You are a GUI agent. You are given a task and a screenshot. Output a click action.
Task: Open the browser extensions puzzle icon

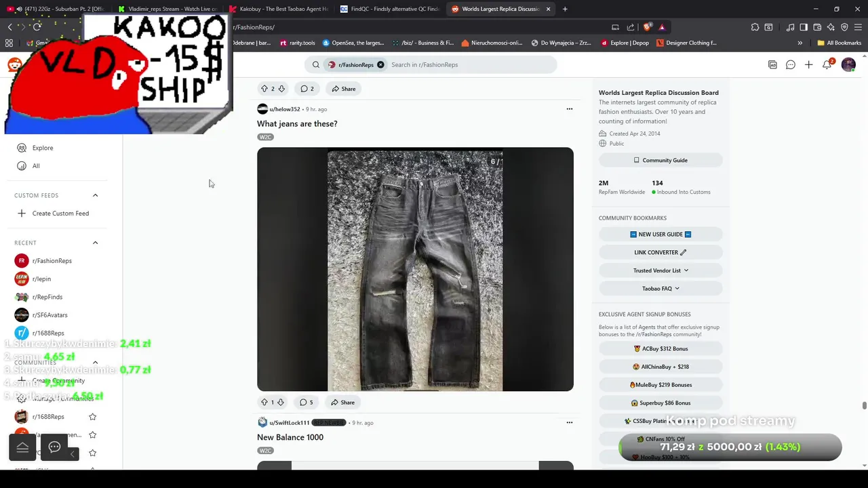tap(755, 27)
